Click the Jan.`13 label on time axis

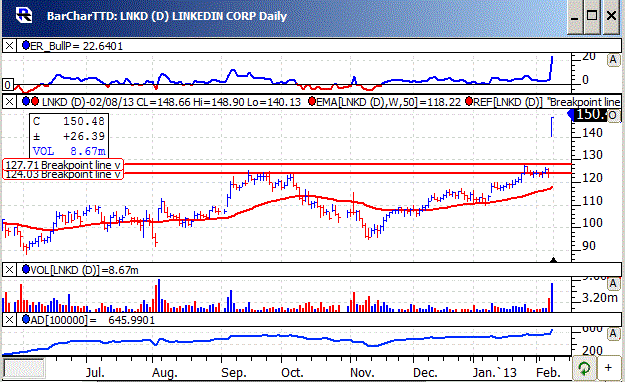click(495, 373)
